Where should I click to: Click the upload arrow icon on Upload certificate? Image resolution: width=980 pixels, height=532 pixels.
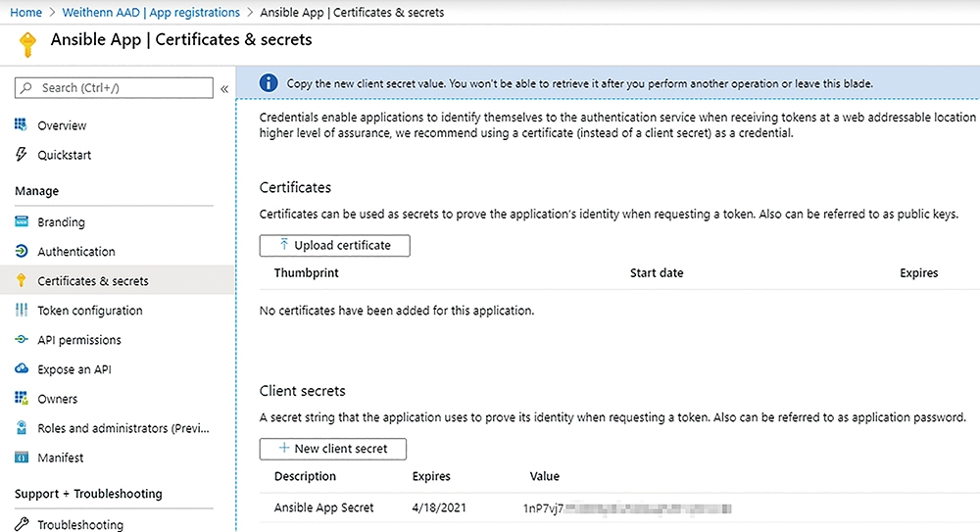pos(284,244)
